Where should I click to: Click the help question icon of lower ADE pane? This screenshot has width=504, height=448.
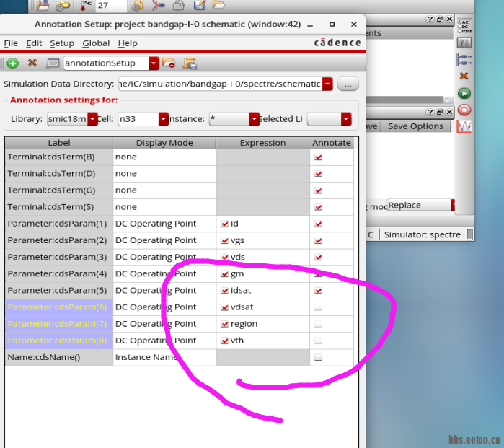pos(430,113)
